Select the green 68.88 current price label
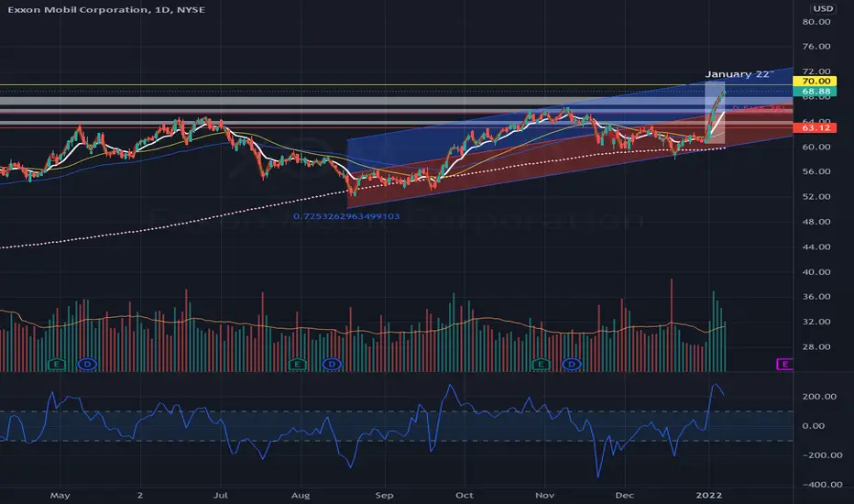The height and width of the screenshot is (504, 854). [x=816, y=91]
